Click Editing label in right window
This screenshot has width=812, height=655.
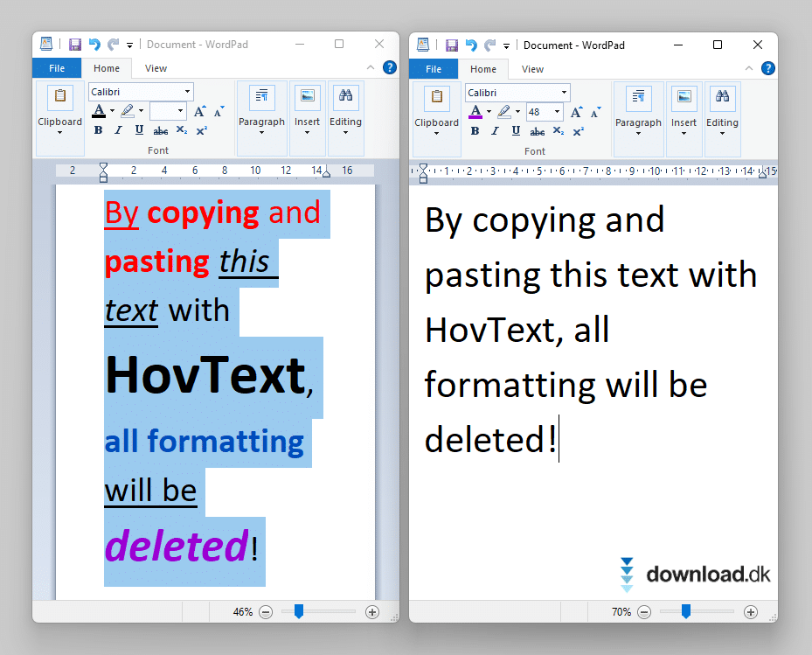tap(722, 122)
